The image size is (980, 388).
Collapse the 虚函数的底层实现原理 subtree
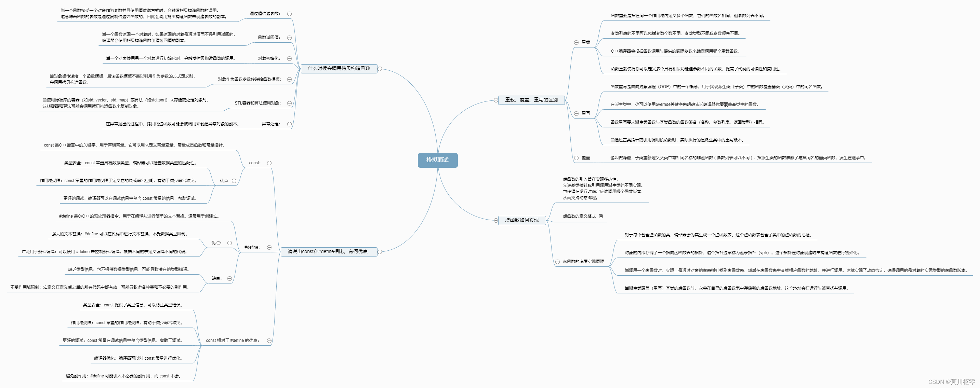557,262
